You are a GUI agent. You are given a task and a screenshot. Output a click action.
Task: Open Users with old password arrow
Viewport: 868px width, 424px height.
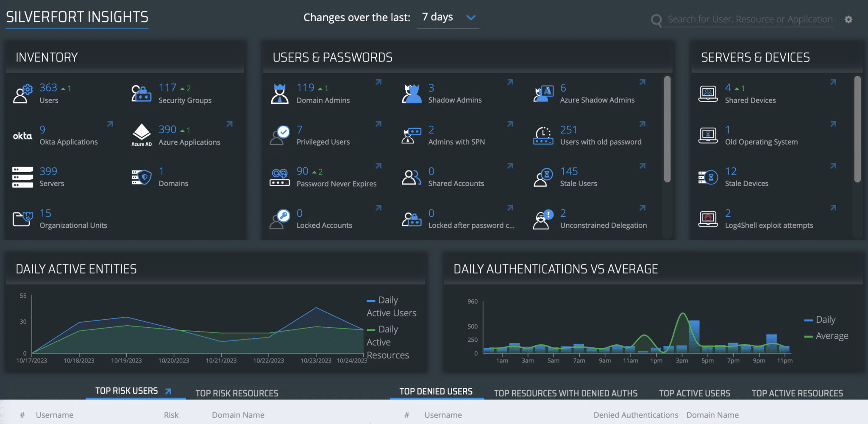(643, 124)
